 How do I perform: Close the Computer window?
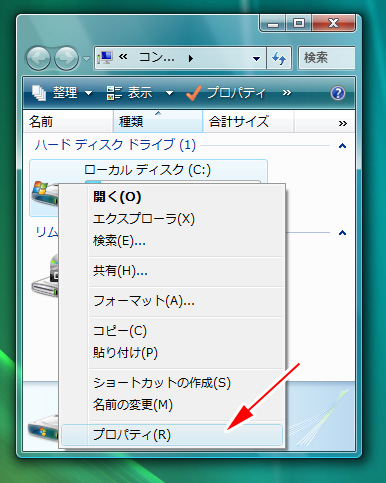tap(333, 23)
